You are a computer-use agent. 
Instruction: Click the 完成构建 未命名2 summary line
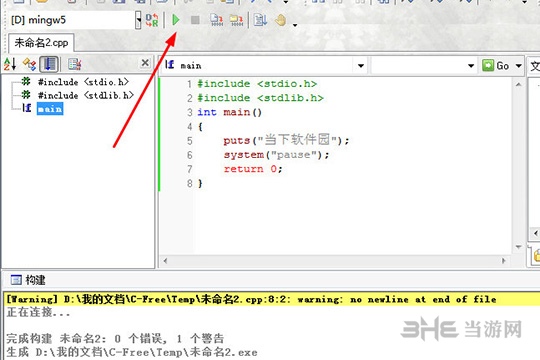(115, 338)
